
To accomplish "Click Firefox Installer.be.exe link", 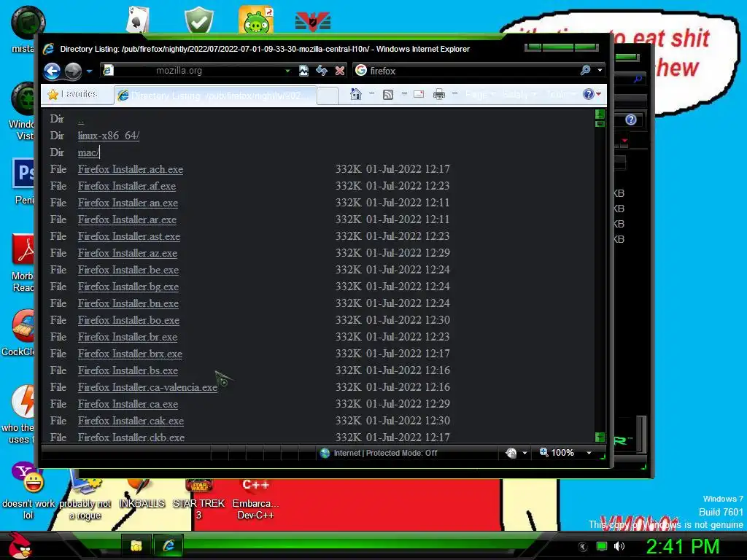I will 128,270.
